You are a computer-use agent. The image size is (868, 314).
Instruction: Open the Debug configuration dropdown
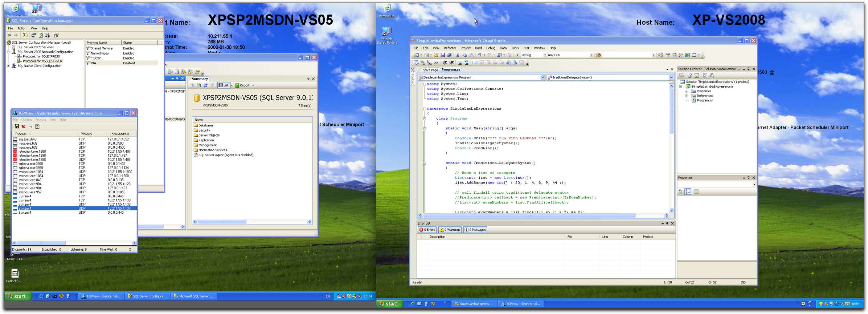pos(544,55)
